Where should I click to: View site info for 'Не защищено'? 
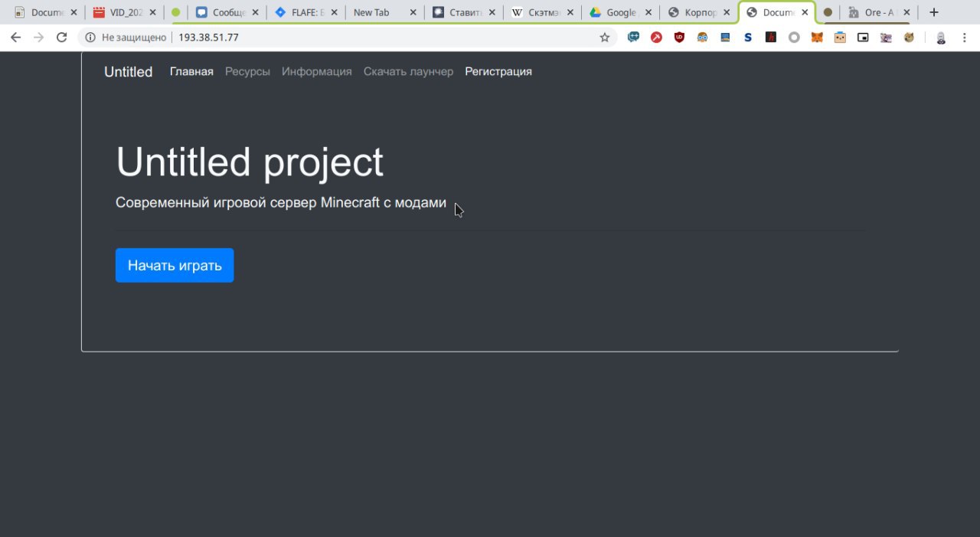click(x=126, y=38)
